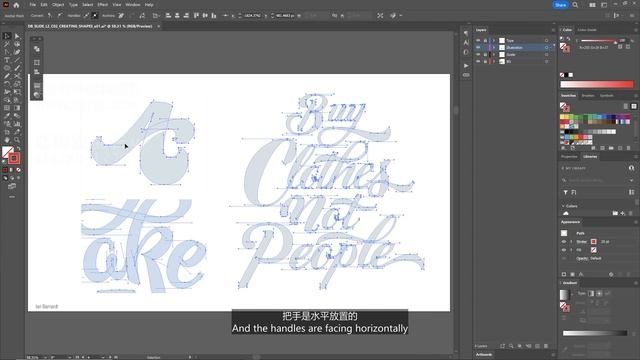Select the Hand tool
Viewport: 640px width, 360px height.
point(7,140)
